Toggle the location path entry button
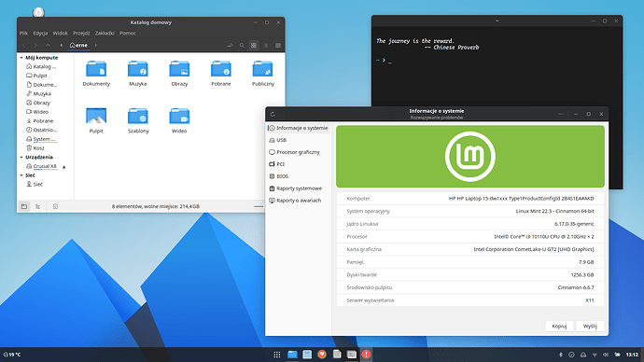Viewport: 644px width, 362px height. click(x=230, y=46)
